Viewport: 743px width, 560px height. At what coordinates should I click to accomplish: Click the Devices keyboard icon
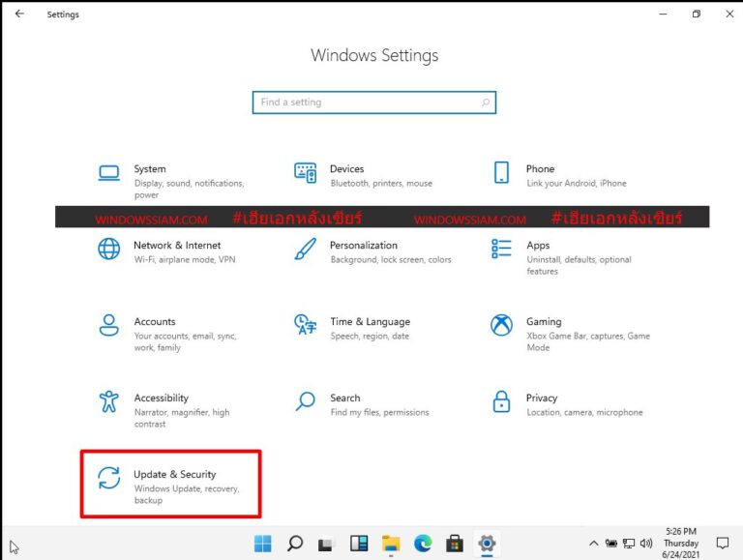pos(306,172)
